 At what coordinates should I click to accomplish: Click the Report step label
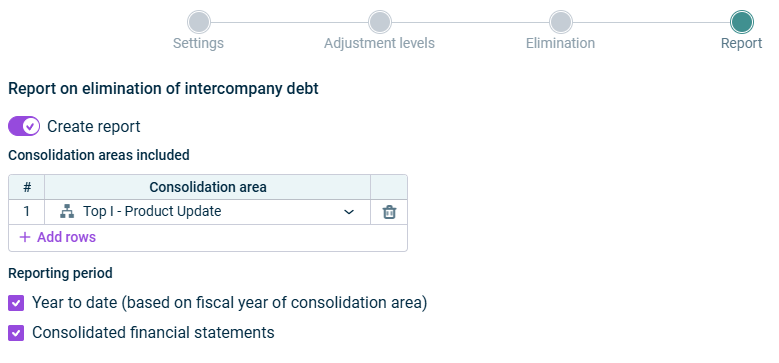pos(741,44)
